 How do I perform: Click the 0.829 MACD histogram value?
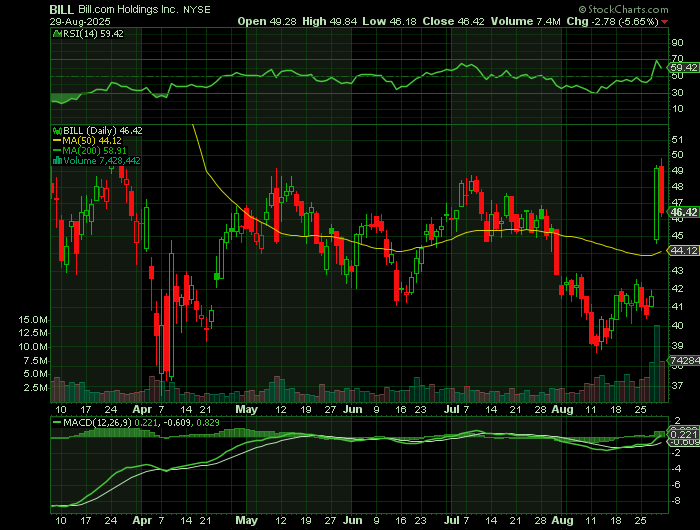click(x=208, y=422)
